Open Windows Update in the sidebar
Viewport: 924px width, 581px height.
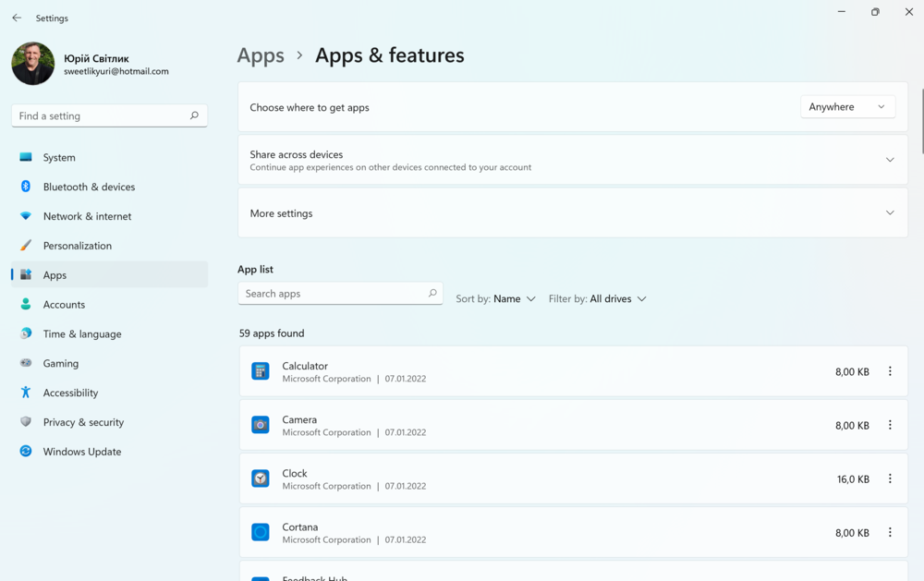pos(81,452)
